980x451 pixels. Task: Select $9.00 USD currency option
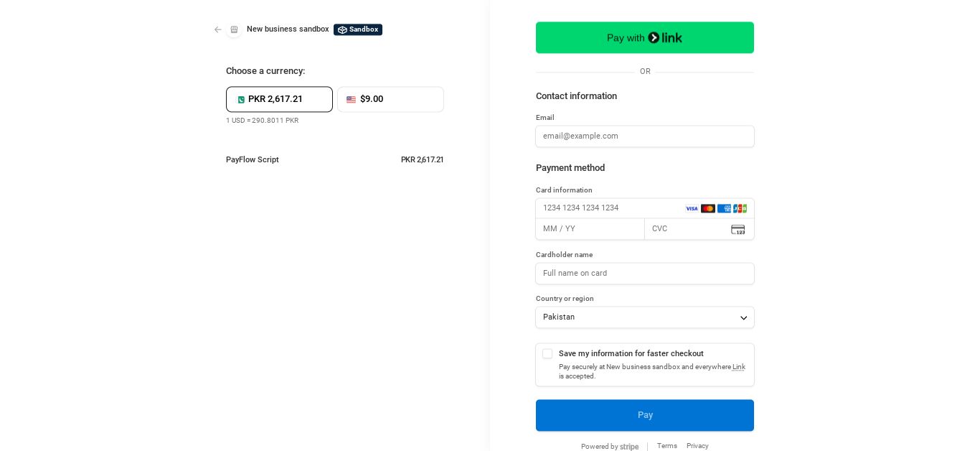pyautogui.click(x=390, y=100)
